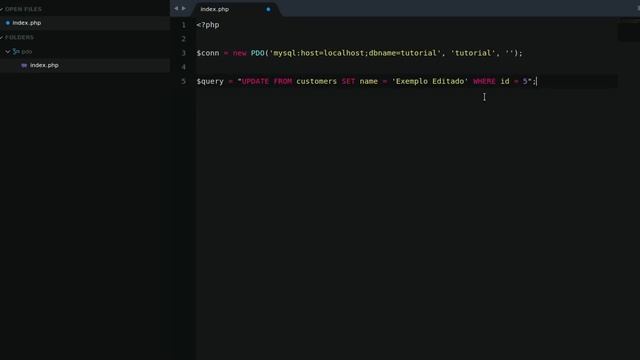Image resolution: width=640 pixels, height=360 pixels.
Task: Click the UPDATE keyword in the query
Action: point(255,81)
